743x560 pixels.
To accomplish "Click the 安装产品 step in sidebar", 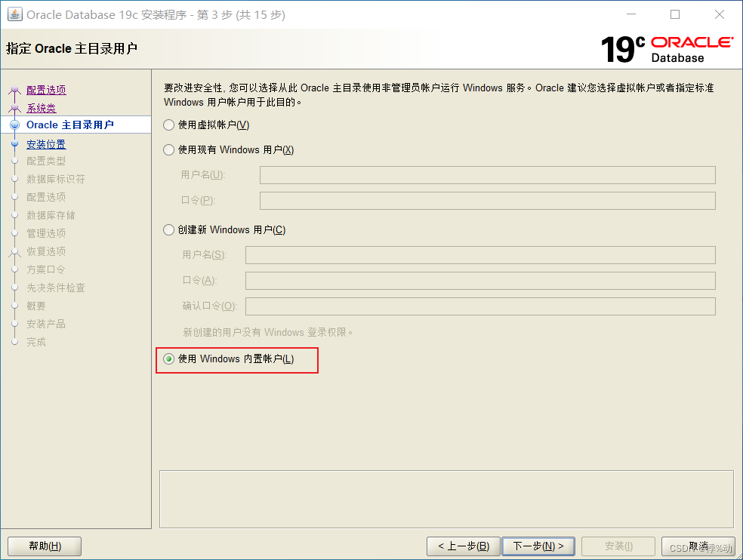I will [46, 324].
